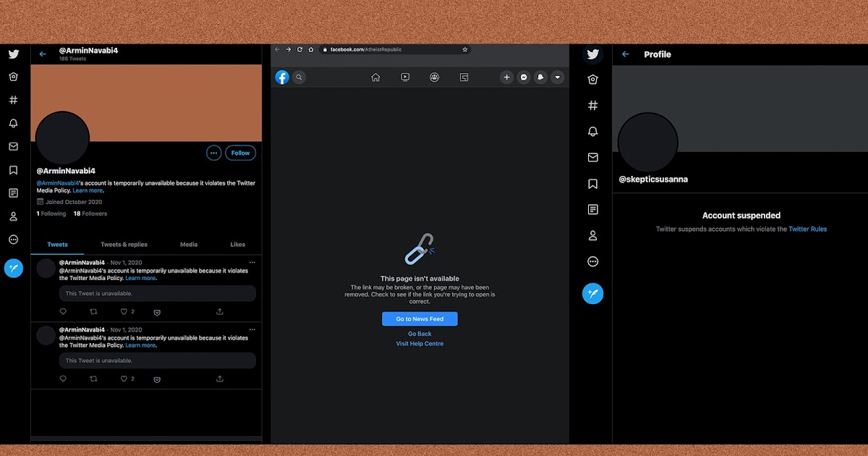This screenshot has height=456, width=868.
Task: Click Visit Help Centre link
Action: 420,344
